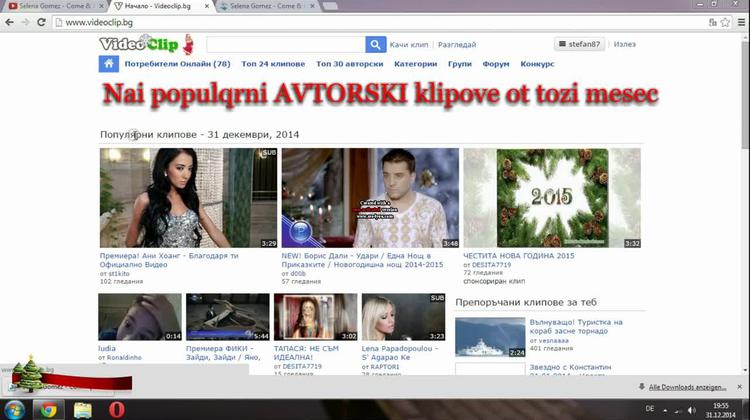The height and width of the screenshot is (420, 750).
Task: Click the Home icon in navigation bar
Action: 108,64
